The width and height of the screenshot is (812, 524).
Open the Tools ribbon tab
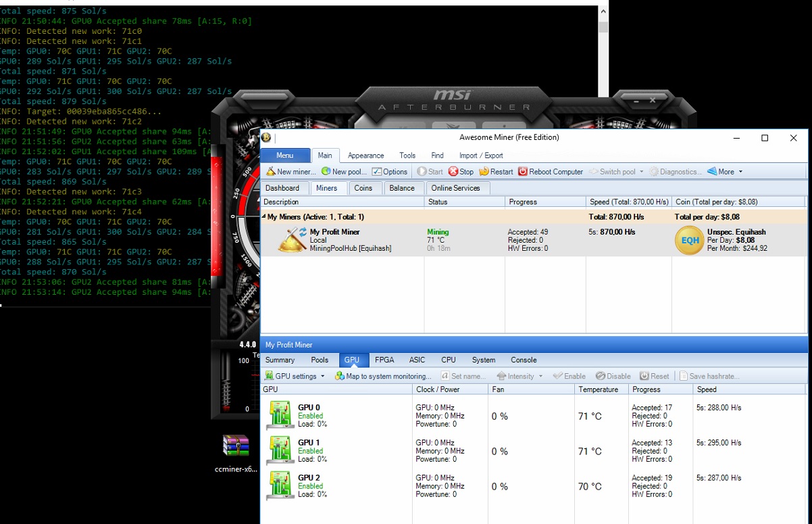point(407,156)
